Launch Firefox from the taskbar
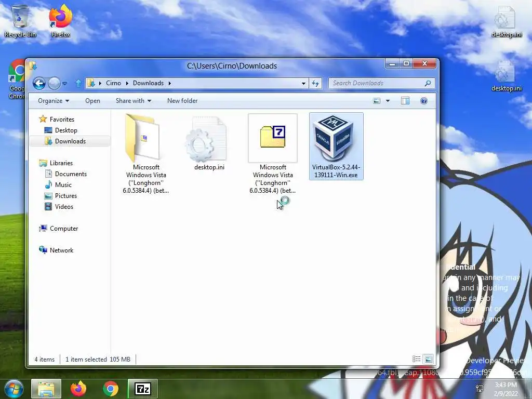 coord(78,389)
